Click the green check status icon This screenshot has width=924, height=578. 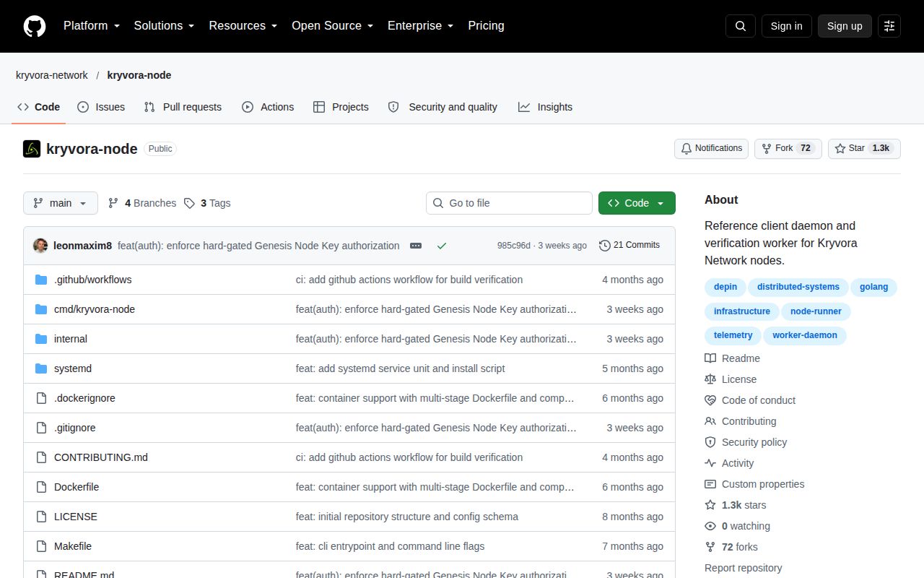coord(442,246)
